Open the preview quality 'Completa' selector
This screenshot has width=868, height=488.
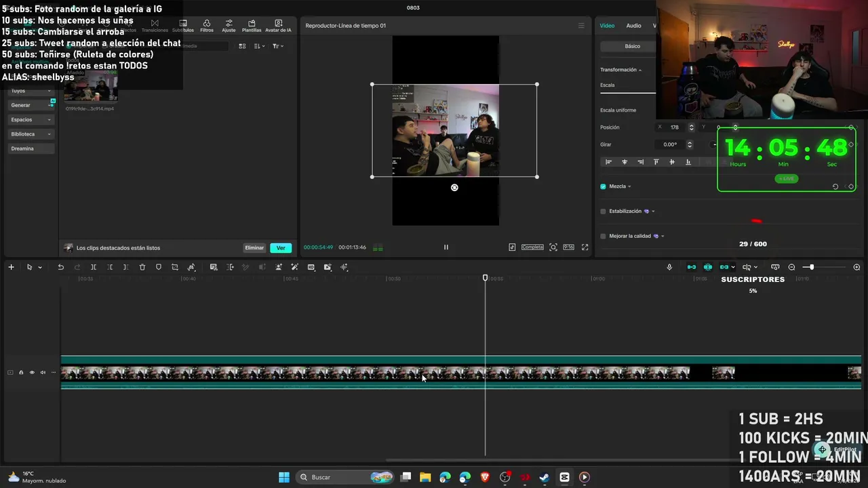point(532,247)
